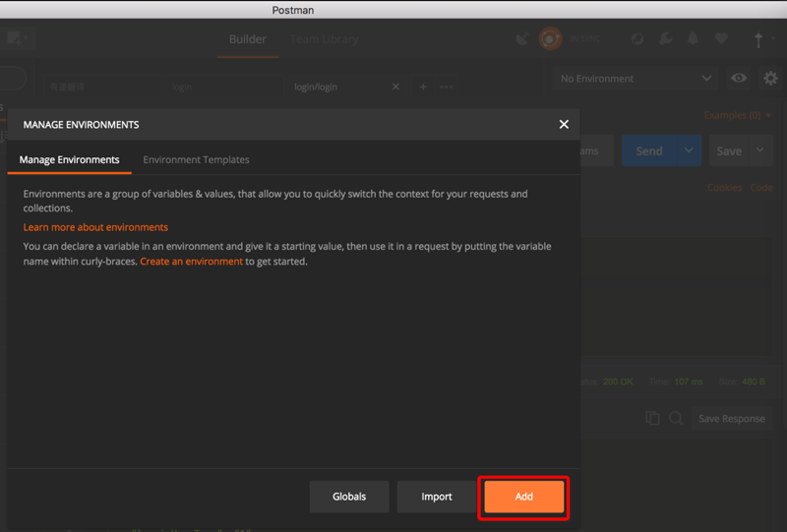Open the Cookies link
Viewport: 787px width, 532px height.
tap(724, 187)
